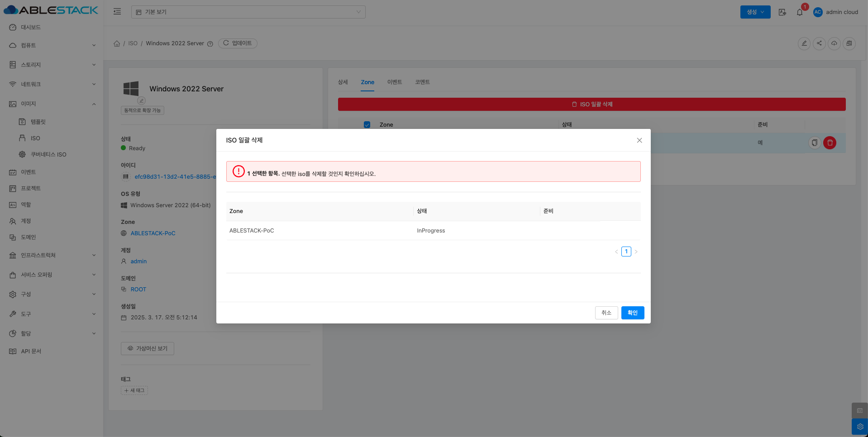Click the home icon in breadcrumb
868x437 pixels.
click(x=117, y=43)
